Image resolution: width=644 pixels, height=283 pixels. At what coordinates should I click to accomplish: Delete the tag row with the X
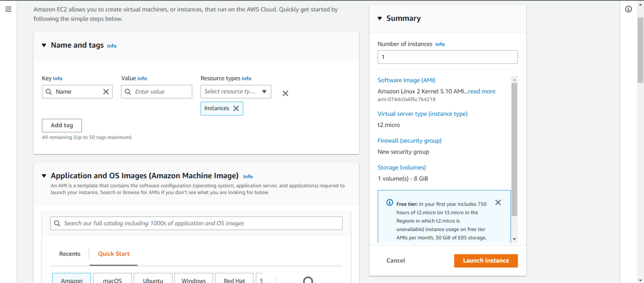[x=285, y=93]
